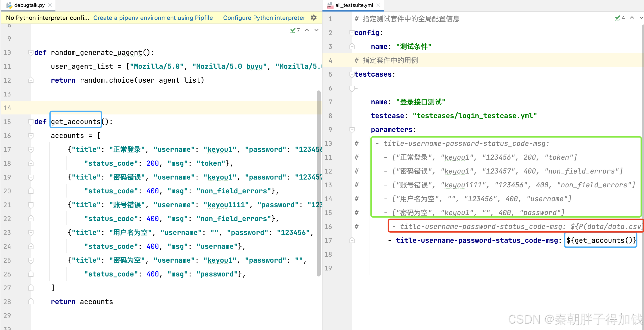Click Create a pipenv environment using Pipfile

(x=153, y=18)
